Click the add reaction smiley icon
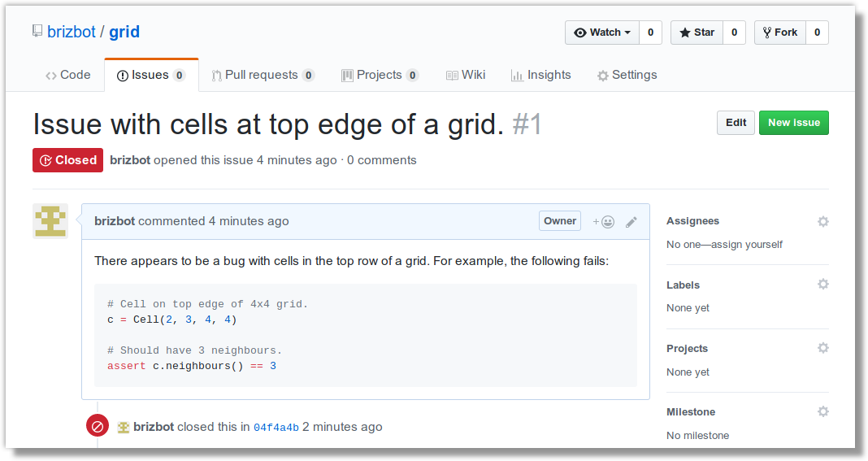868x461 pixels. (604, 221)
